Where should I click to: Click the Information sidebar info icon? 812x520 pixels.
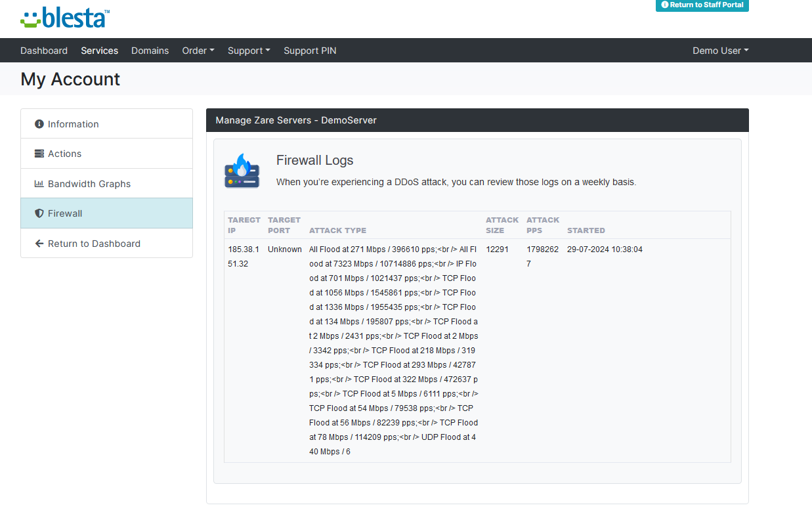tap(39, 123)
